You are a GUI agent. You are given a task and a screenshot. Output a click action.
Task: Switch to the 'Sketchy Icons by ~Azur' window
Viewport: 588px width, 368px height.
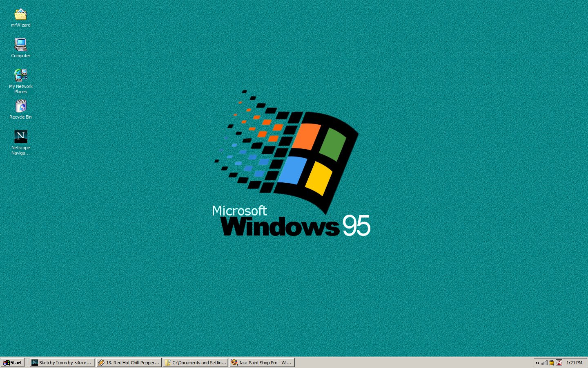[x=61, y=362]
